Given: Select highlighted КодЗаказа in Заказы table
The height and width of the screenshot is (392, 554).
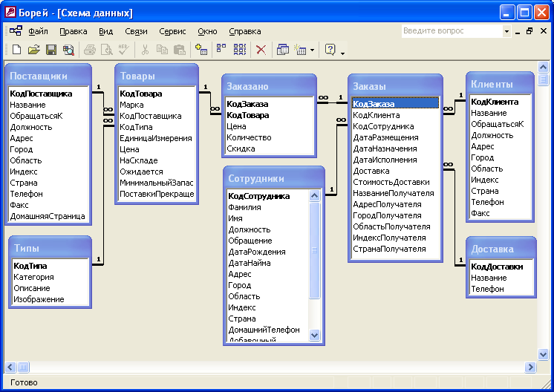Looking at the screenshot, I should coord(395,104).
